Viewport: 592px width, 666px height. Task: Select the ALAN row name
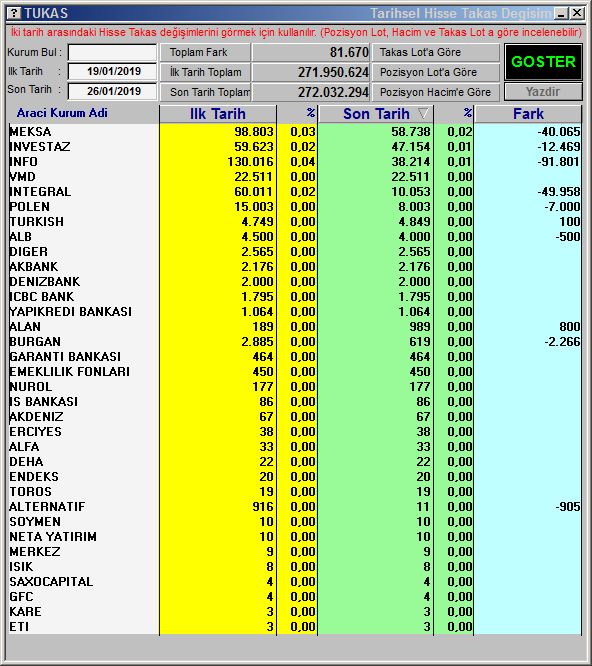click(25, 327)
